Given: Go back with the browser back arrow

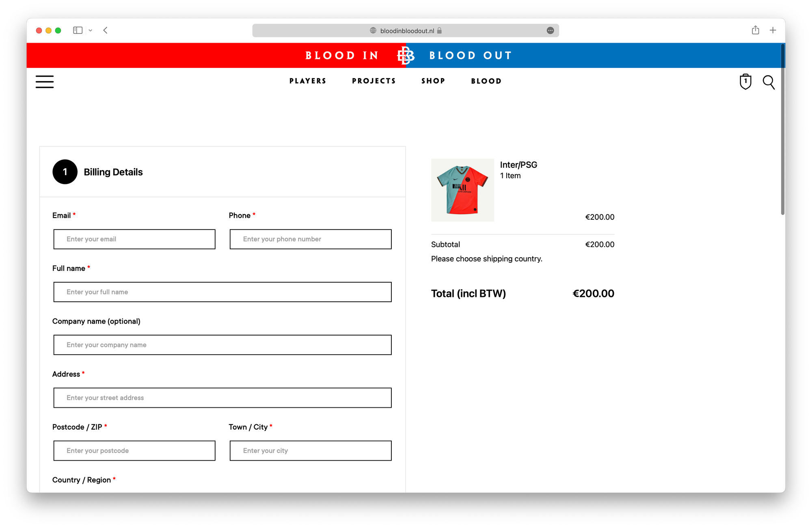Looking at the screenshot, I should point(106,30).
